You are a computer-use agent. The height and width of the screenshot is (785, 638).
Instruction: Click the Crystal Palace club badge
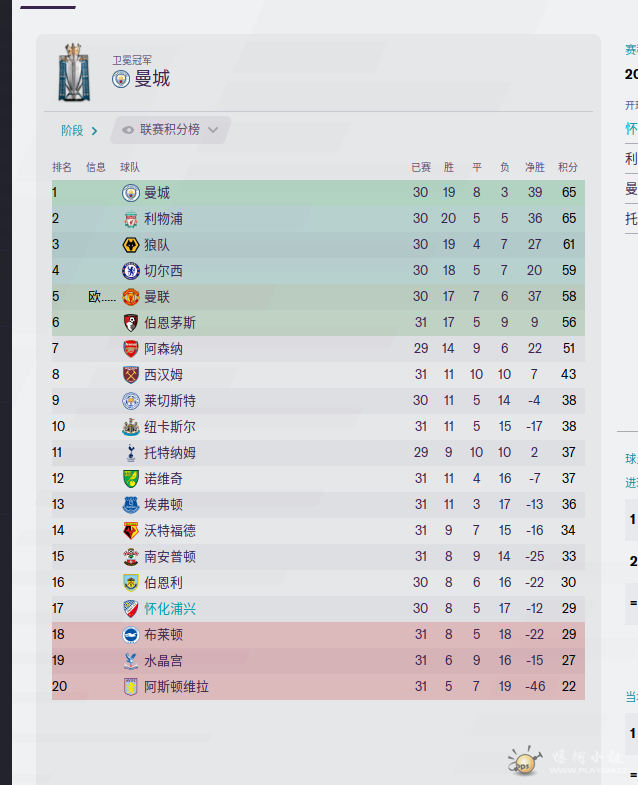pos(130,661)
